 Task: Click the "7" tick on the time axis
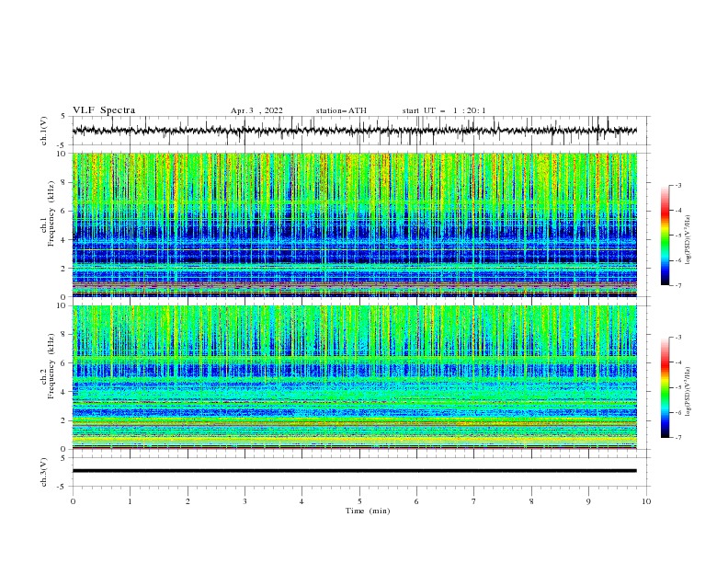[x=474, y=501]
